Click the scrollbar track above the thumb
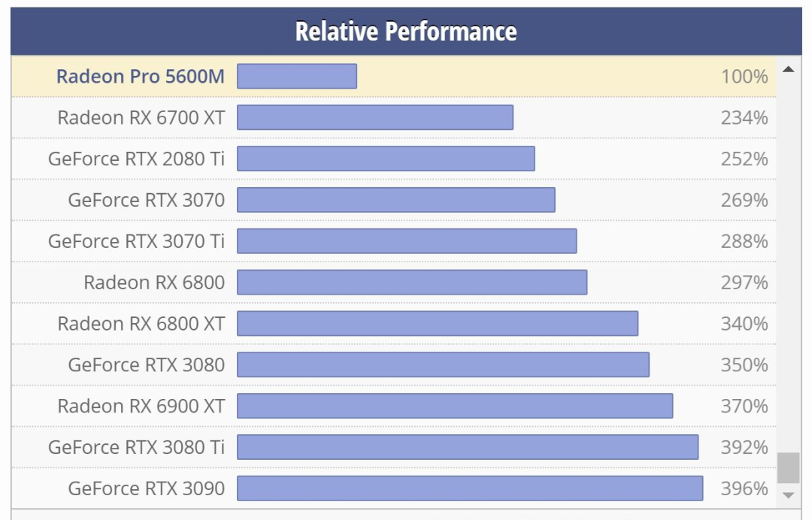 click(788, 263)
